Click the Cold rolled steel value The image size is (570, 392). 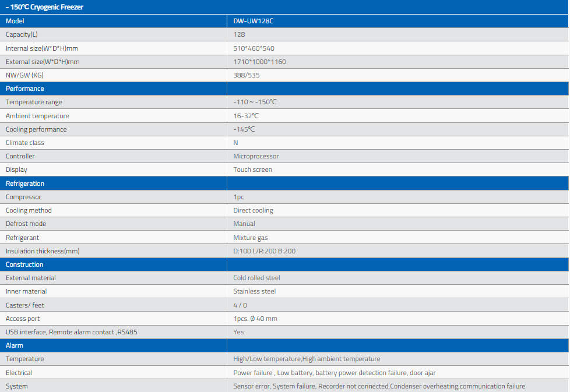coord(256,278)
